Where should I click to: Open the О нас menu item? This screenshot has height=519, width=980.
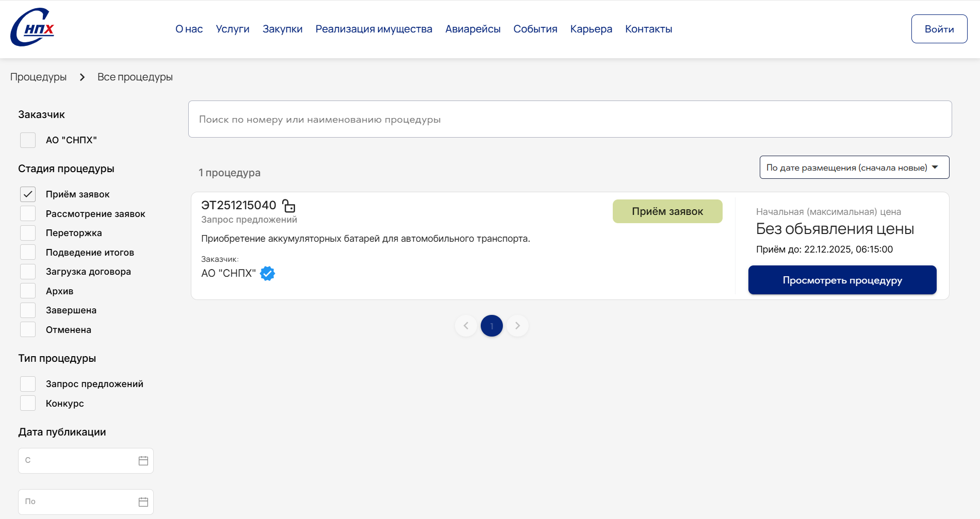189,29
